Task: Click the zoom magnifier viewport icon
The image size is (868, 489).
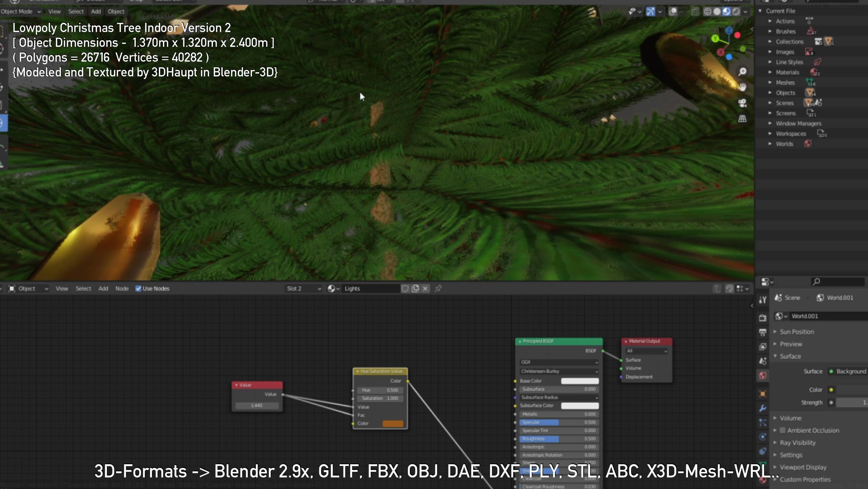Action: [742, 72]
